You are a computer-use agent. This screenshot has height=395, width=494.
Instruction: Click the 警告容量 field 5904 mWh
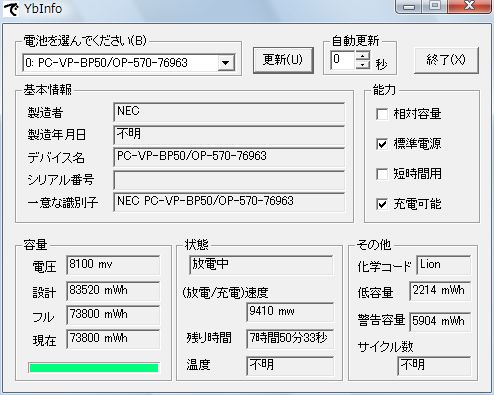[x=440, y=322]
